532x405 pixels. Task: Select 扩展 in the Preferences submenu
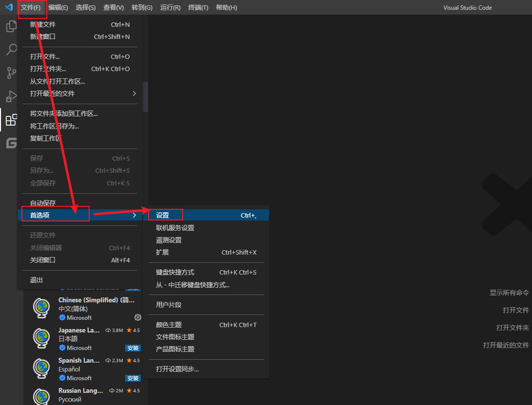[x=206, y=252]
